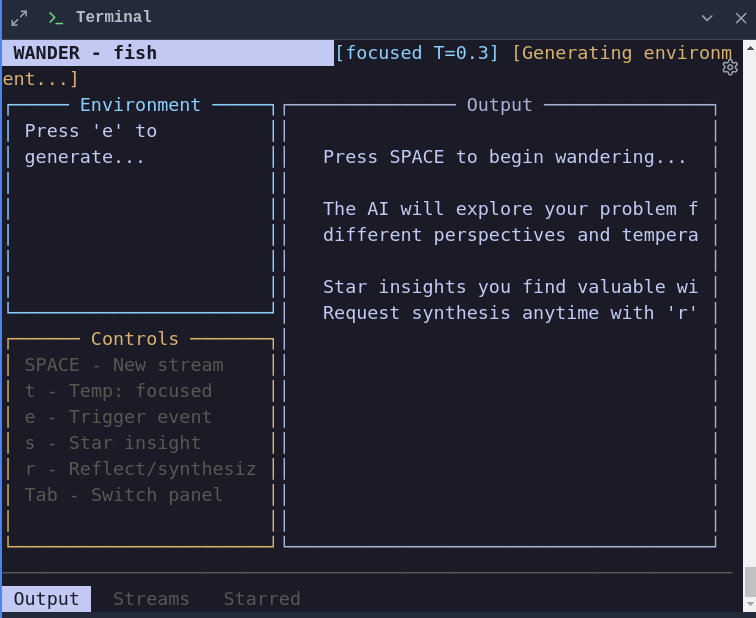Select the Output tab at the bottom

pos(46,599)
